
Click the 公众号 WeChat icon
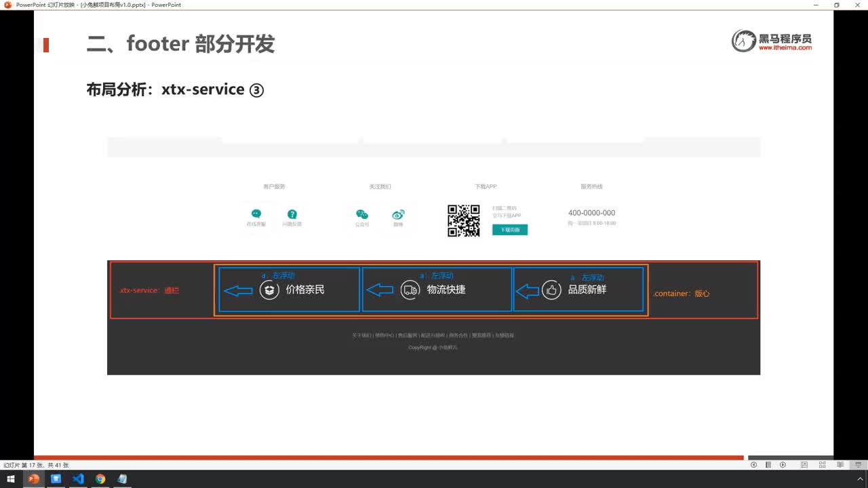[362, 214]
